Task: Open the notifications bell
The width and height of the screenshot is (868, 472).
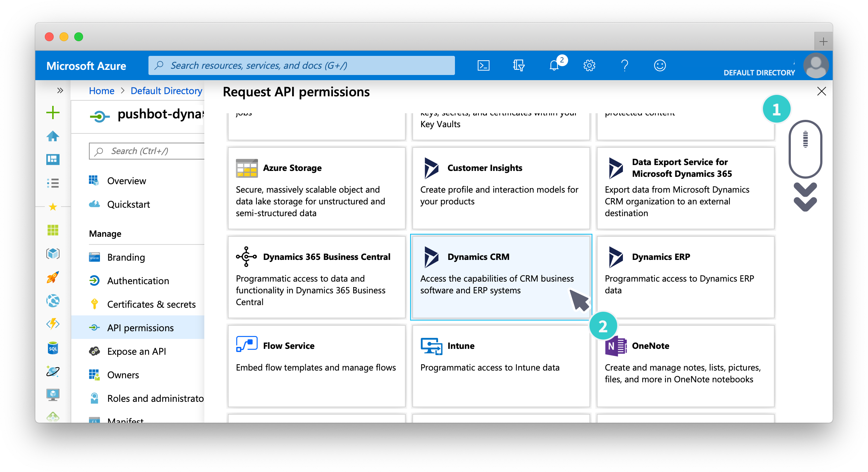Action: click(x=554, y=65)
